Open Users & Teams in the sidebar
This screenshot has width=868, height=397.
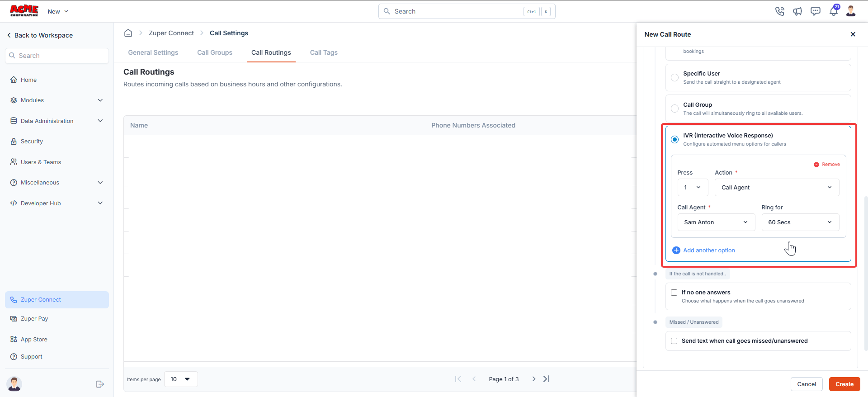pos(57,162)
